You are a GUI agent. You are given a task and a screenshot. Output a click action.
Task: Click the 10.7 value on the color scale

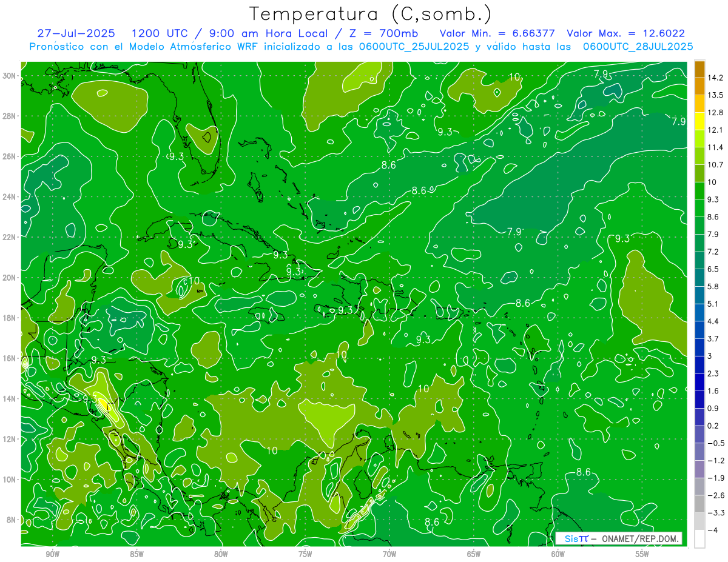coord(716,165)
